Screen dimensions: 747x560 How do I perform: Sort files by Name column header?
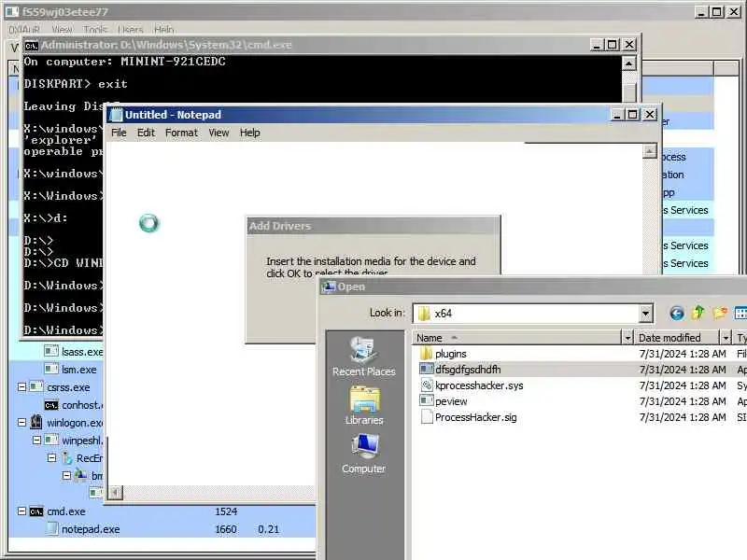point(517,338)
